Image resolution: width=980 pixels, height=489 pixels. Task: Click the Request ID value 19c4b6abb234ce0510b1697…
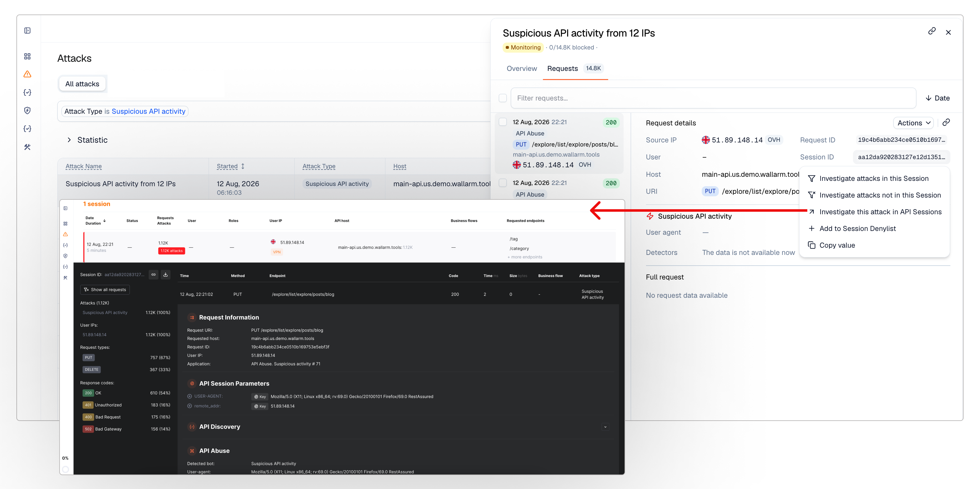point(901,140)
